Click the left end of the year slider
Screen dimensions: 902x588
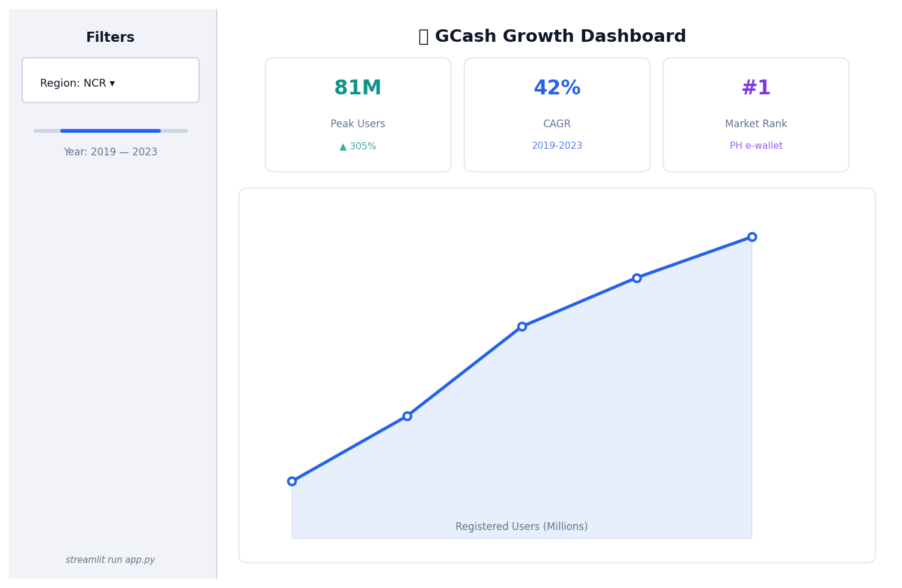(61, 130)
